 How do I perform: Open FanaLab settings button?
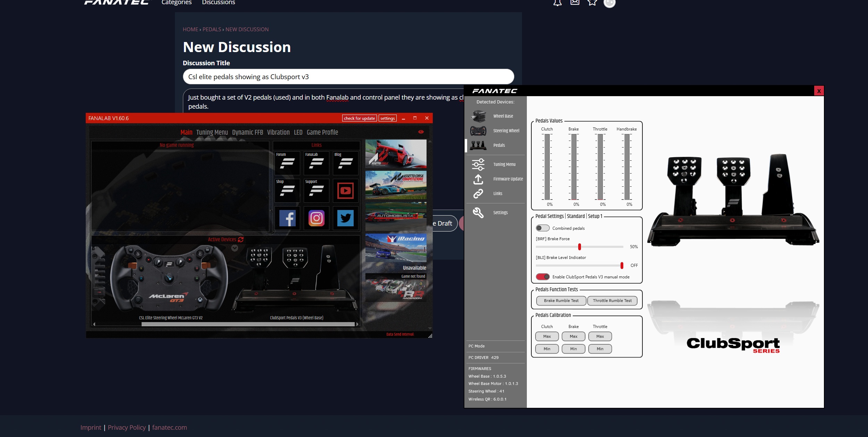pos(387,118)
